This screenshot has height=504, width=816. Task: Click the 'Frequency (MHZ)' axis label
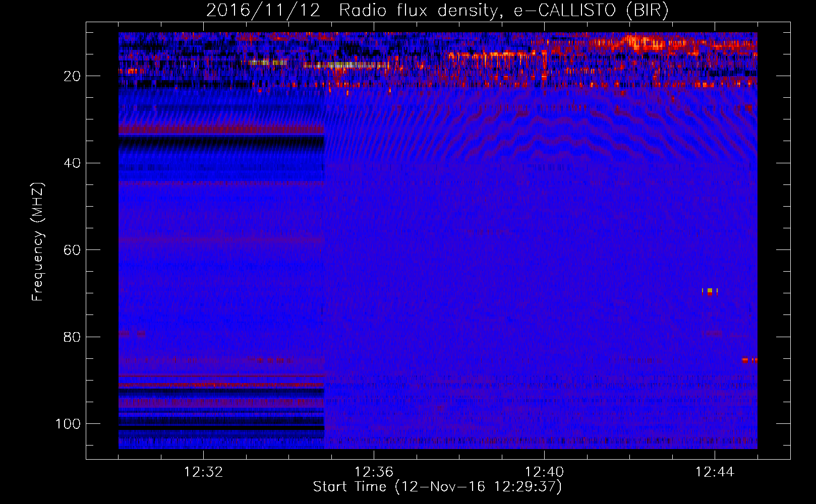38,242
